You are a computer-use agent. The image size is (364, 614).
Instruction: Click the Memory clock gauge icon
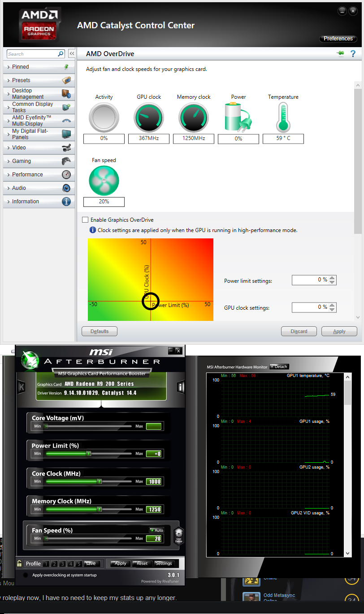click(194, 118)
